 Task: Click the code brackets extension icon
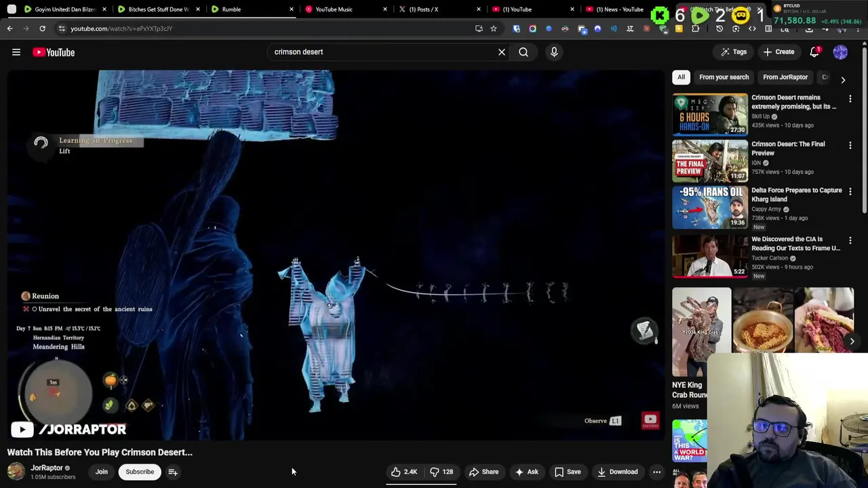click(752, 29)
